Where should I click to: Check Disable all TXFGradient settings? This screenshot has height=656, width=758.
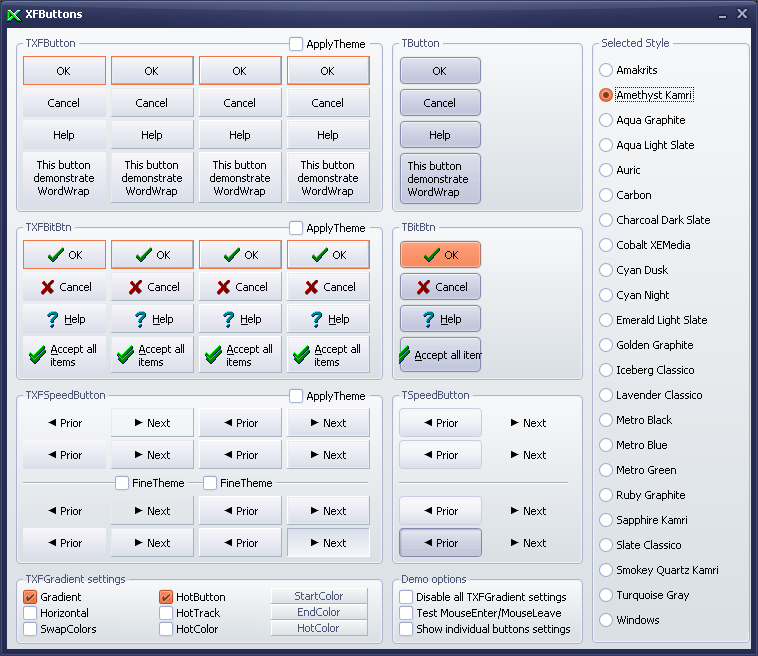point(406,597)
